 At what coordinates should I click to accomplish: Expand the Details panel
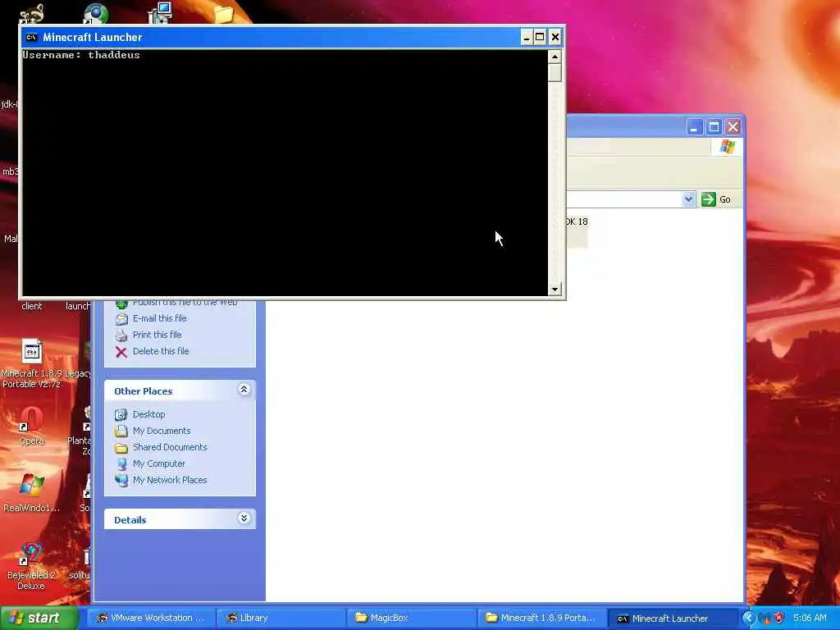[x=244, y=518]
